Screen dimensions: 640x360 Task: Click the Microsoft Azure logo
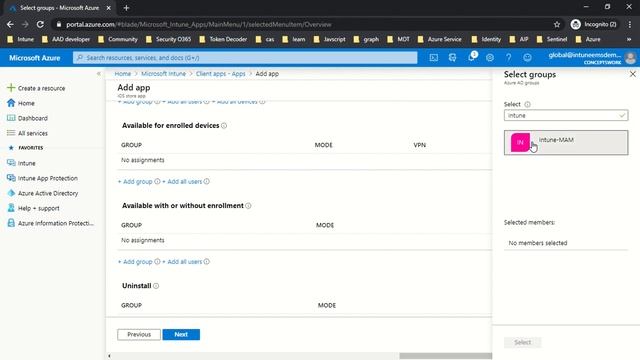[35, 58]
